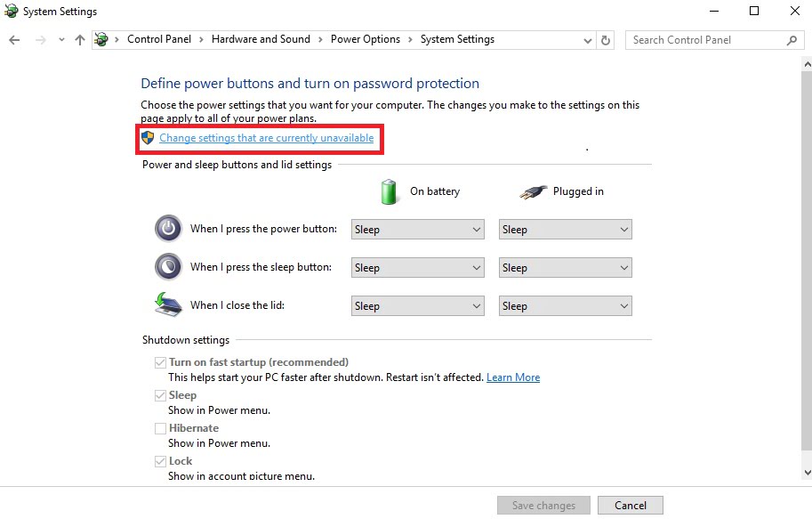Toggle Turn on fast startup
812x519 pixels.
[x=160, y=361]
